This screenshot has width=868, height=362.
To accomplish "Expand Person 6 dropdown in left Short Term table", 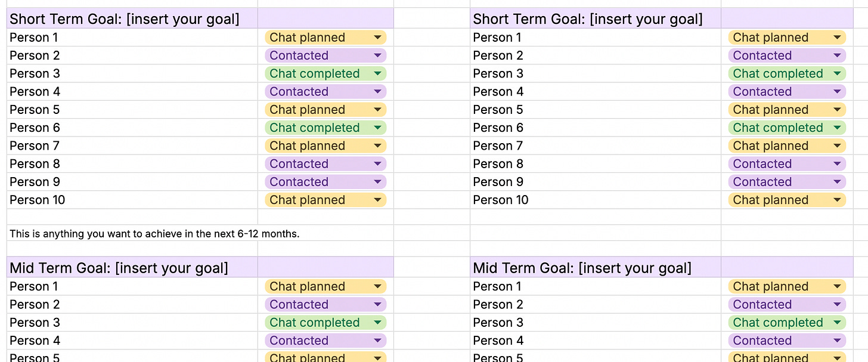I will [x=377, y=128].
